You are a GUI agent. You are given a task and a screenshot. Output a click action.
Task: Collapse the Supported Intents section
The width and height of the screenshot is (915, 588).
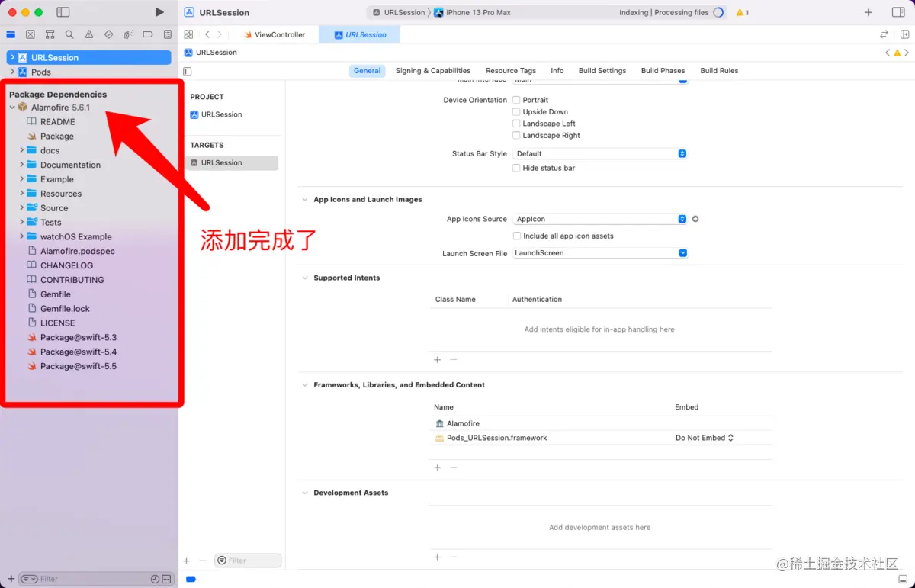coord(305,278)
